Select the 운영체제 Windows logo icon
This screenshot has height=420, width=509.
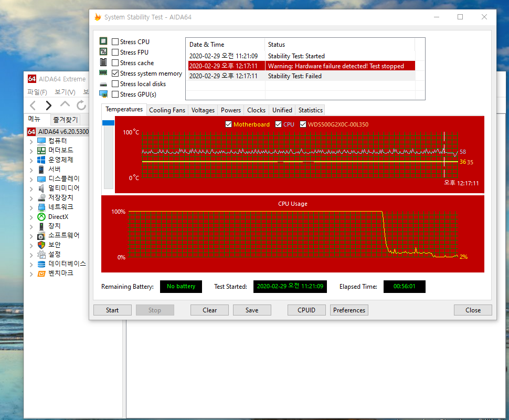pyautogui.click(x=41, y=160)
